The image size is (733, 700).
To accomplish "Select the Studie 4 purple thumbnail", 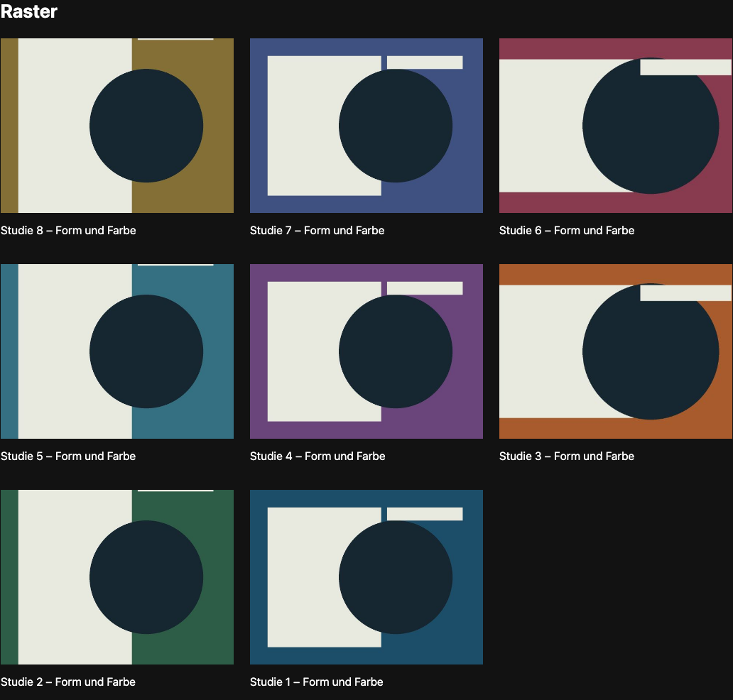I will click(x=366, y=351).
